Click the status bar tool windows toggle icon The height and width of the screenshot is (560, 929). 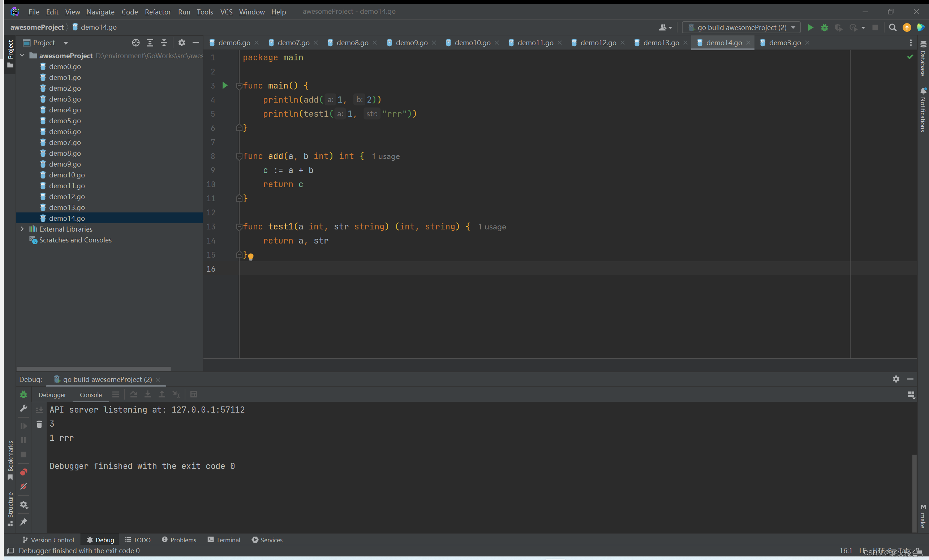pyautogui.click(x=10, y=551)
